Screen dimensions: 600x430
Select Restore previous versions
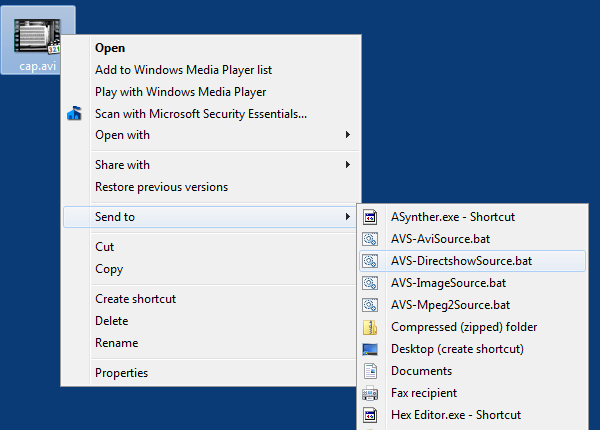tap(161, 187)
